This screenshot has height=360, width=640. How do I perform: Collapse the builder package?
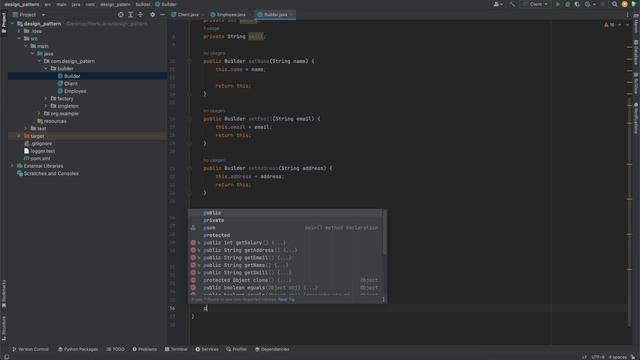(46, 69)
